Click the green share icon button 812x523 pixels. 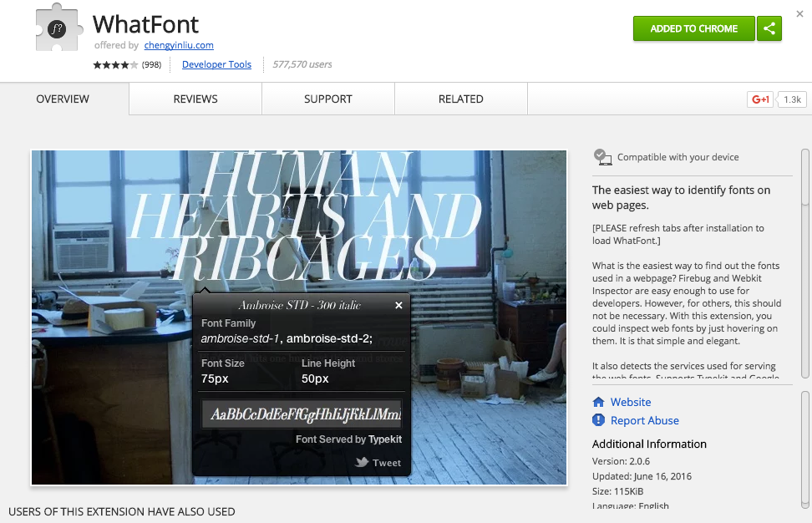(x=769, y=28)
